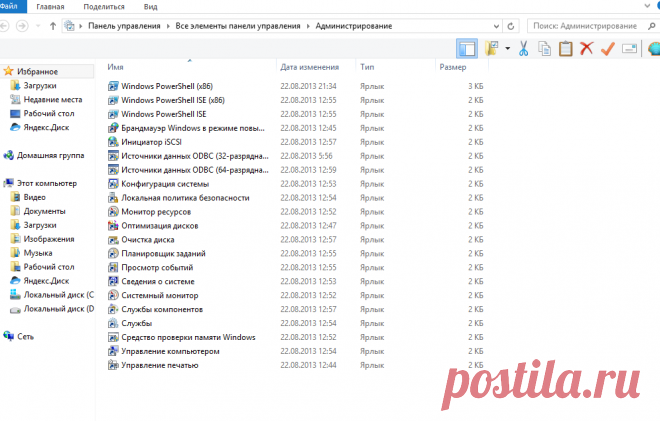Click the preview pane toolbar icon
The width and height of the screenshot is (660, 421).
click(467, 49)
